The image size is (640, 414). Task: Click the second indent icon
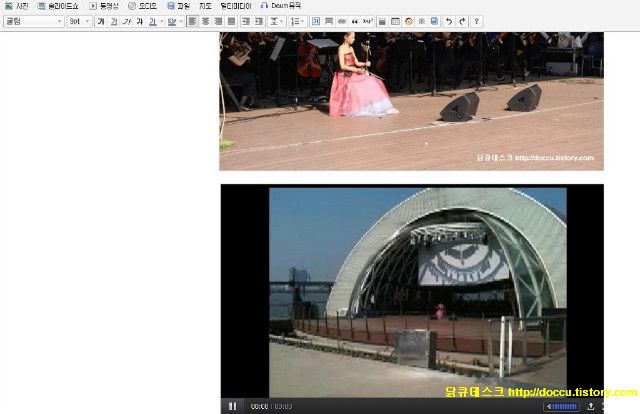coord(259,21)
